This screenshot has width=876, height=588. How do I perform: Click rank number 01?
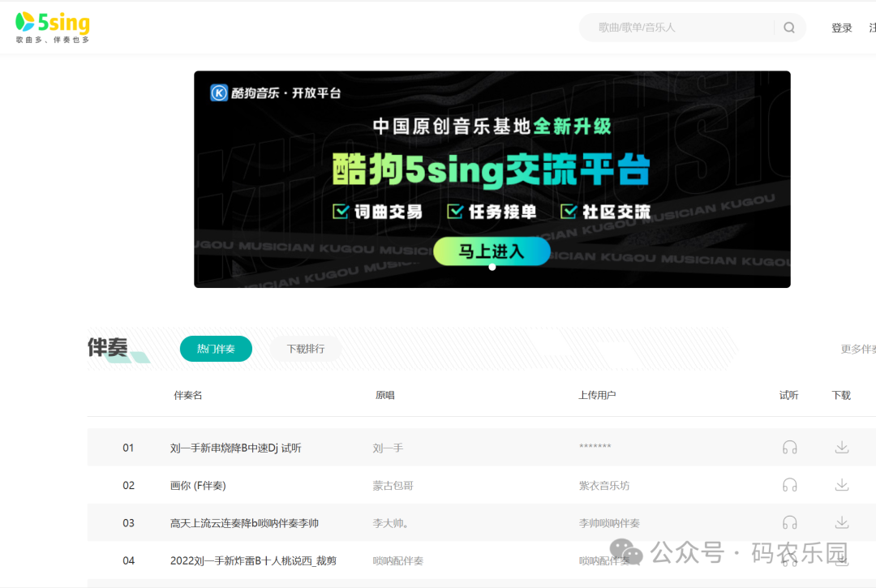point(128,448)
